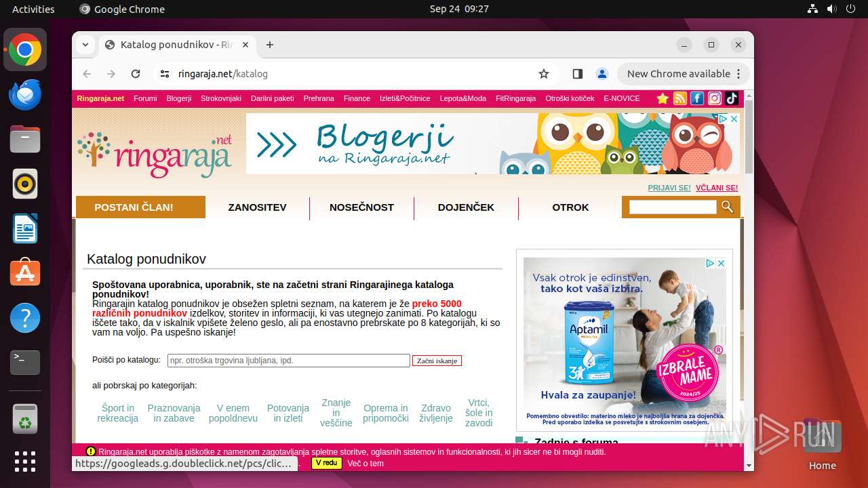Open the Blogerji menu item

coord(179,98)
